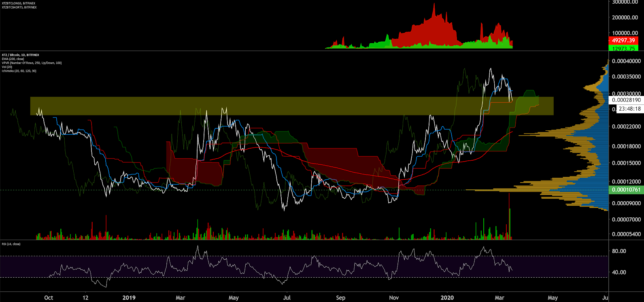Click the 0.00007000 price axis tick

(x=626, y=219)
